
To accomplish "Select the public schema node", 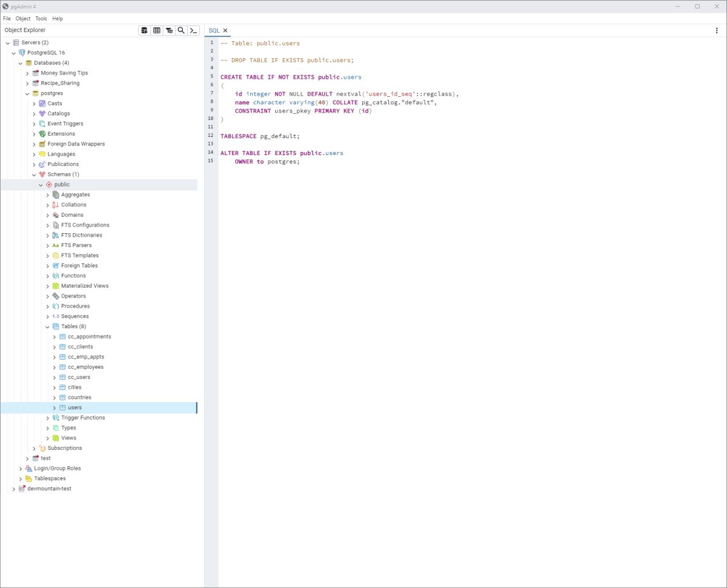I will [x=62, y=185].
